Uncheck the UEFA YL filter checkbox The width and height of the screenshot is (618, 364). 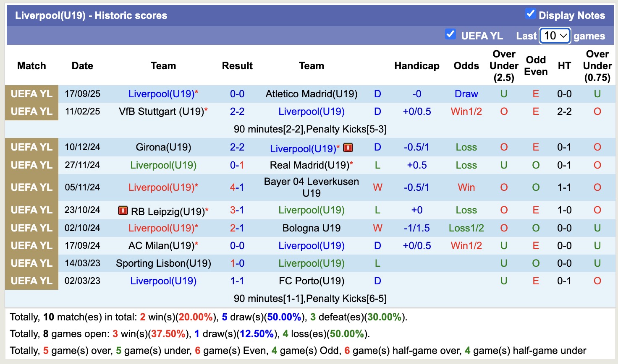(x=450, y=34)
